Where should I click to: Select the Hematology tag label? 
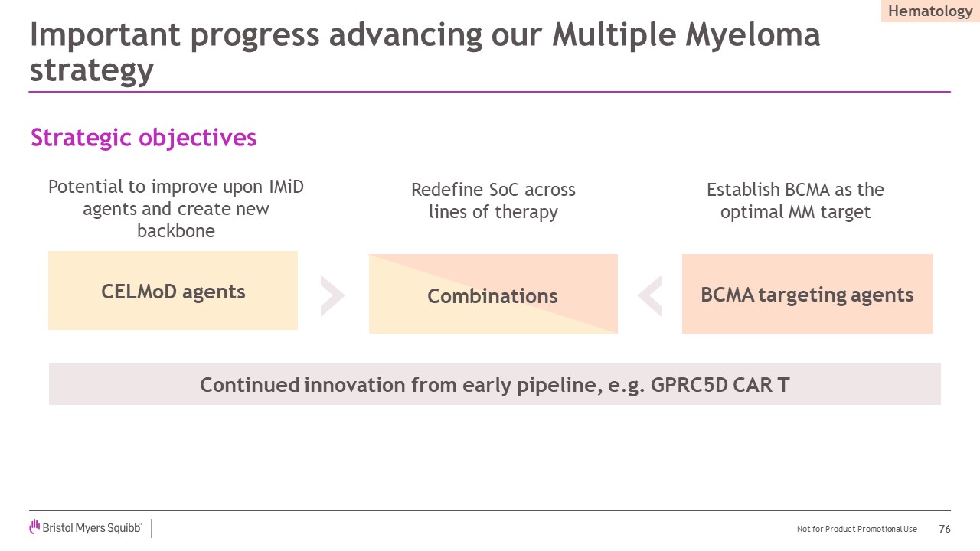click(x=929, y=11)
